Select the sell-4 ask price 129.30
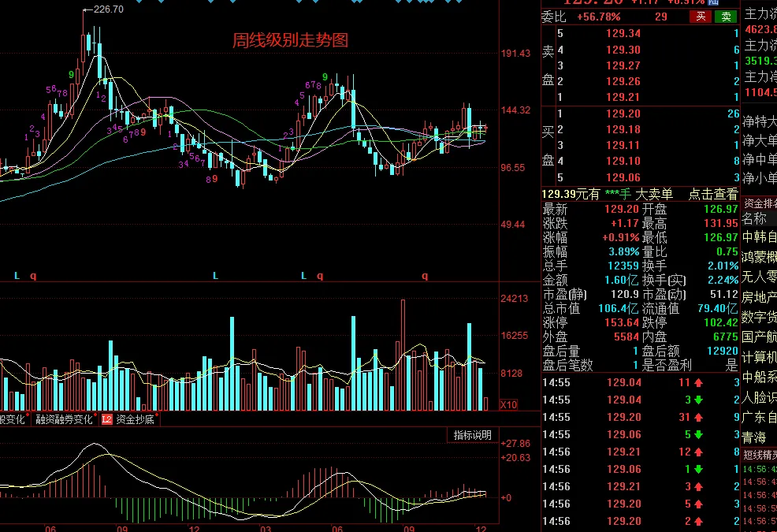The image size is (777, 532). click(623, 50)
